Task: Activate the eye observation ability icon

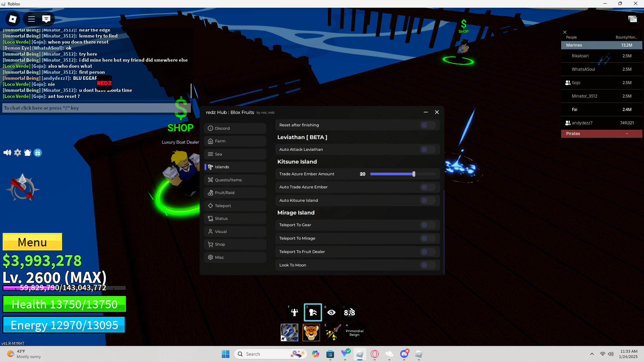Action: (x=331, y=312)
